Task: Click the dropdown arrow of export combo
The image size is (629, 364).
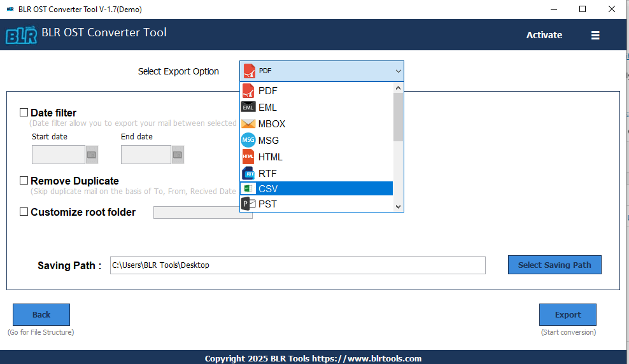Action: pos(398,71)
